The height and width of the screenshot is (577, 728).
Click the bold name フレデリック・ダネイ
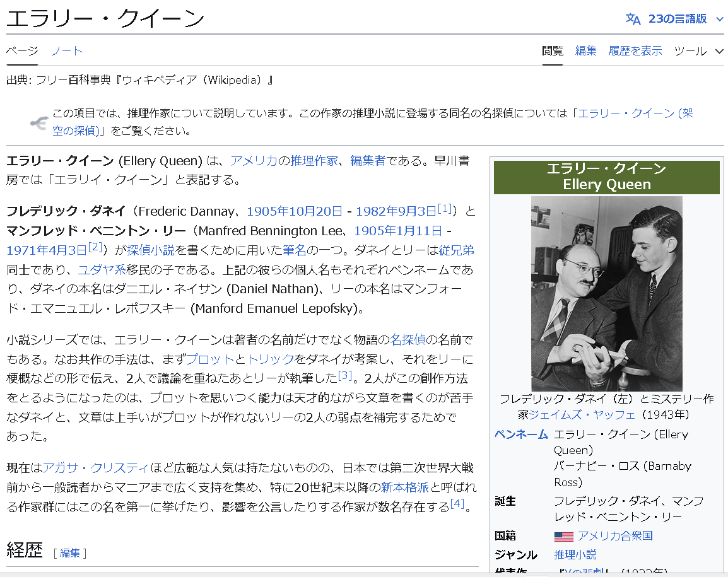(66, 211)
